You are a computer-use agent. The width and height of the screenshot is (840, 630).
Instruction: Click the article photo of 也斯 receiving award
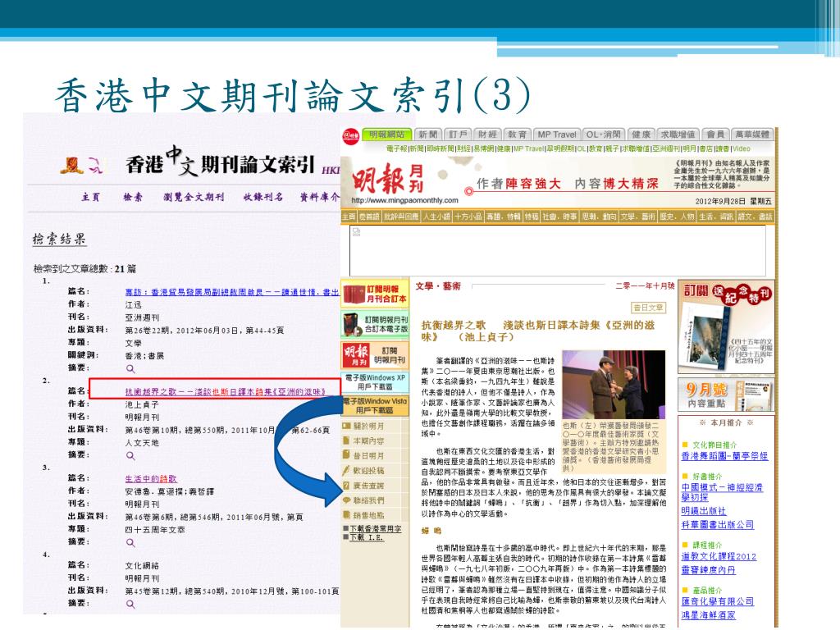click(x=614, y=385)
